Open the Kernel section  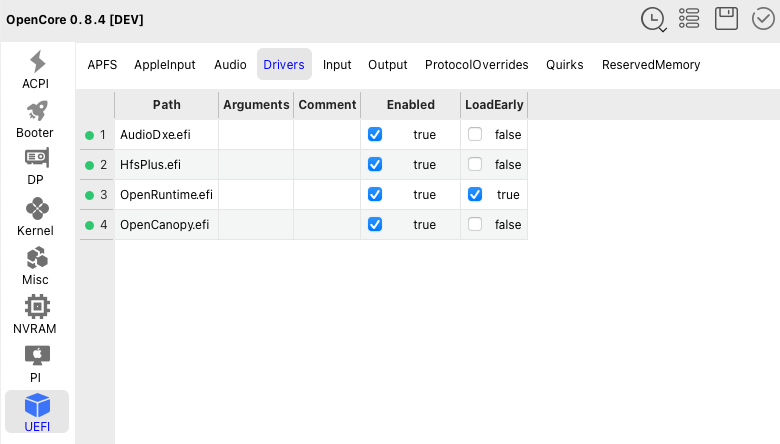coord(35,217)
